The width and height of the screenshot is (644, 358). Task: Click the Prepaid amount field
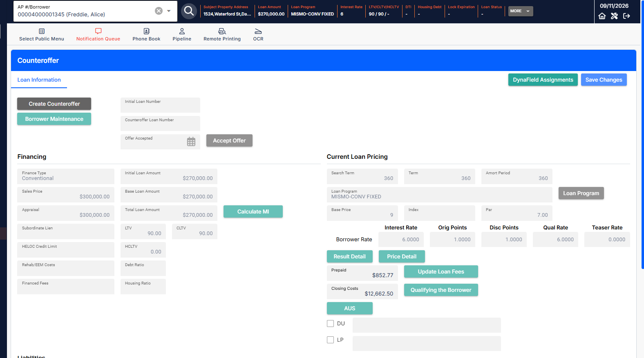click(362, 273)
